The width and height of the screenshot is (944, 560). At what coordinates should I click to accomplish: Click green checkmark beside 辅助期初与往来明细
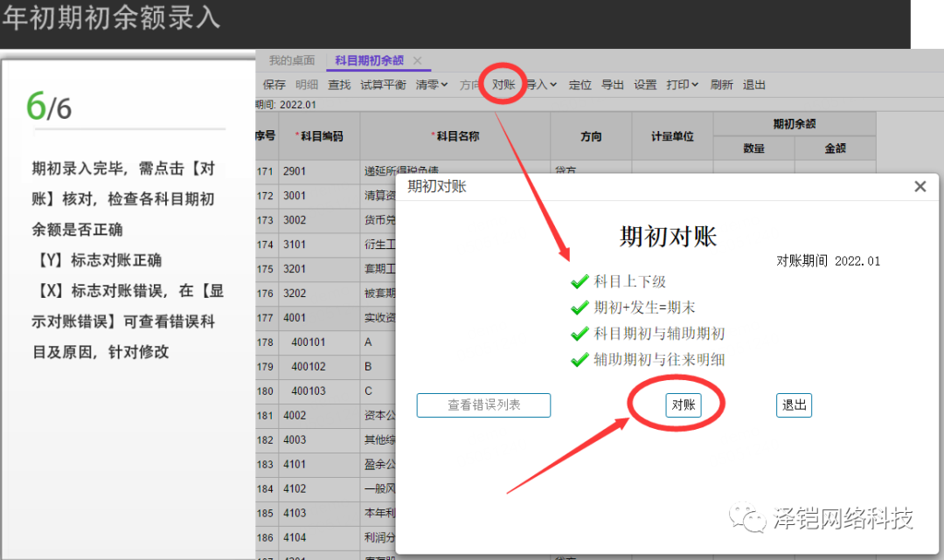coord(579,359)
